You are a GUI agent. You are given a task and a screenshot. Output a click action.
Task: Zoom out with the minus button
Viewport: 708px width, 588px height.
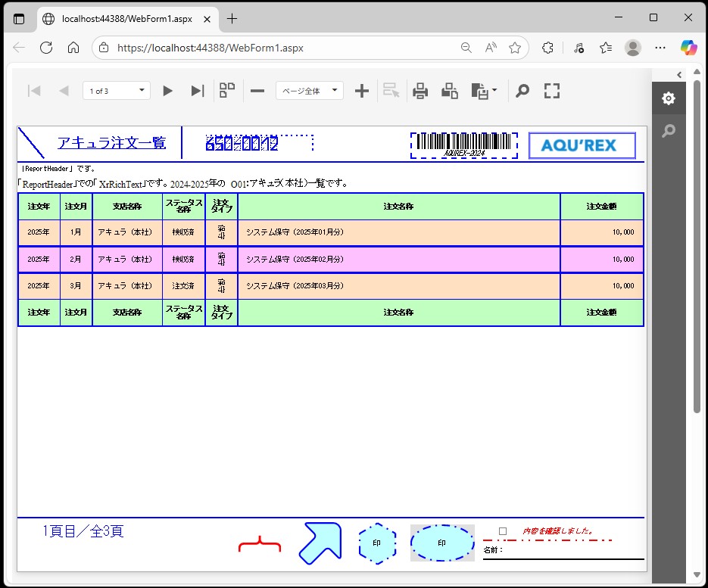257,91
